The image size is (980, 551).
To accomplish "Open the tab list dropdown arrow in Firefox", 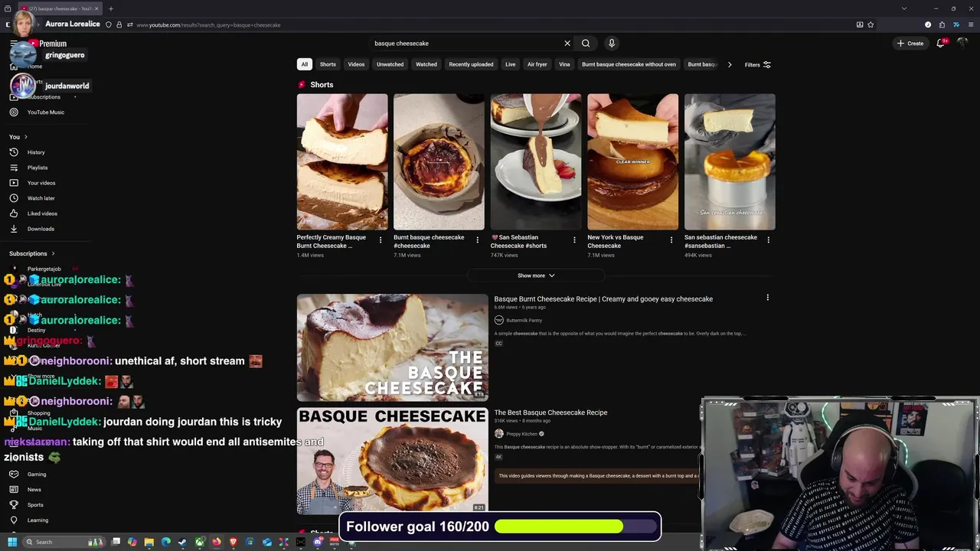I will point(904,8).
